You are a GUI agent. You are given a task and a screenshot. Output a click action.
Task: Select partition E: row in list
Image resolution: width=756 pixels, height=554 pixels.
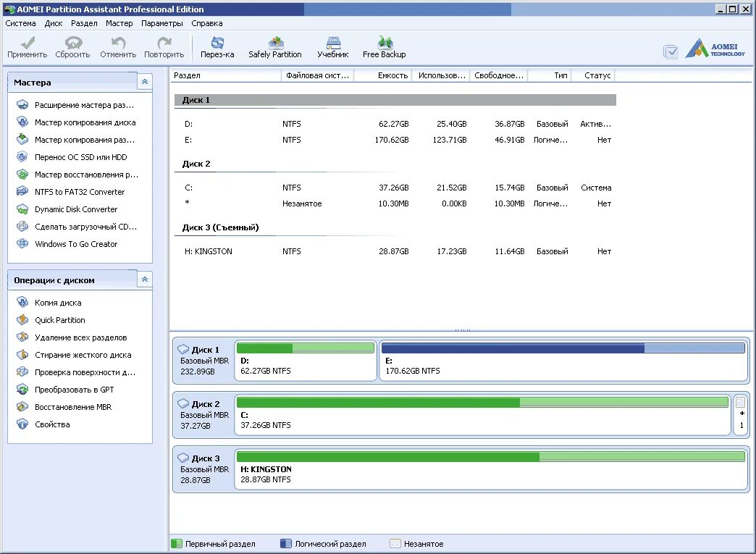pyautogui.click(x=395, y=140)
